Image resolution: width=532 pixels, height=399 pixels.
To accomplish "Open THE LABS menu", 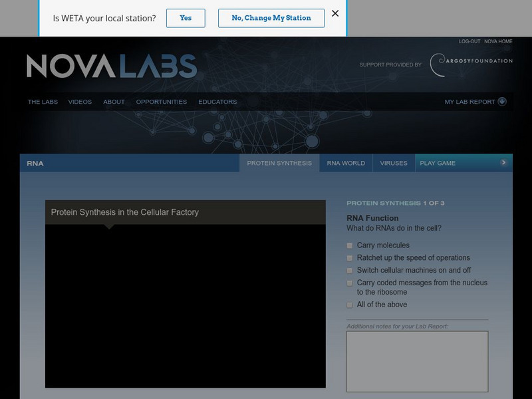I will 43,102.
